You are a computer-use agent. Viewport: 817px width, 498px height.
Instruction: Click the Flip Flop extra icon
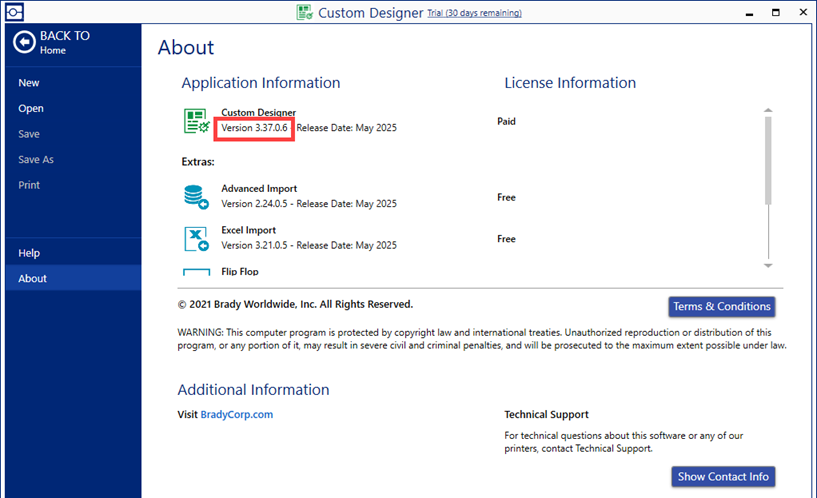[195, 271]
